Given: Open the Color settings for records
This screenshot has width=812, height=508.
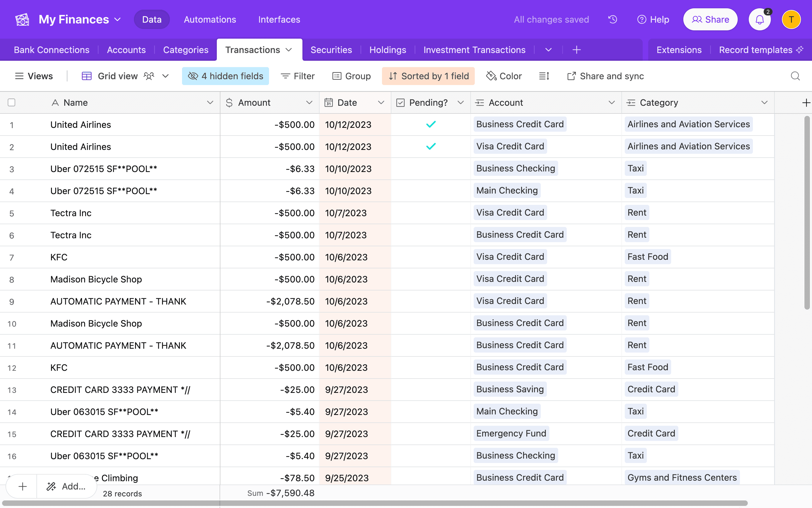Looking at the screenshot, I should (504, 76).
